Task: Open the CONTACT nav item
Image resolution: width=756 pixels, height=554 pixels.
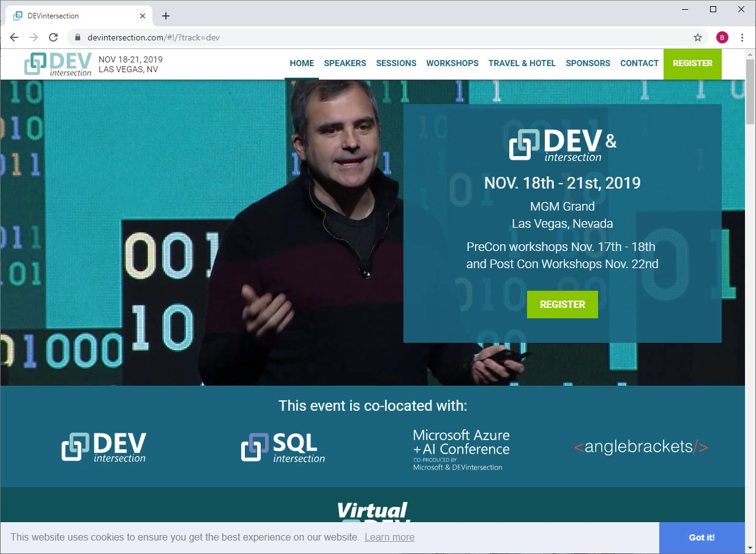Action: [640, 63]
